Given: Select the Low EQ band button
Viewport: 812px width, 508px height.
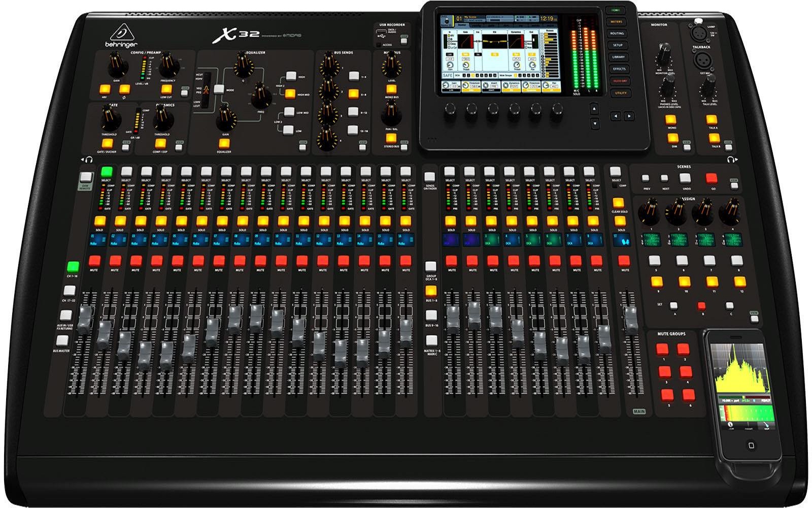Looking at the screenshot, I should tap(288, 130).
